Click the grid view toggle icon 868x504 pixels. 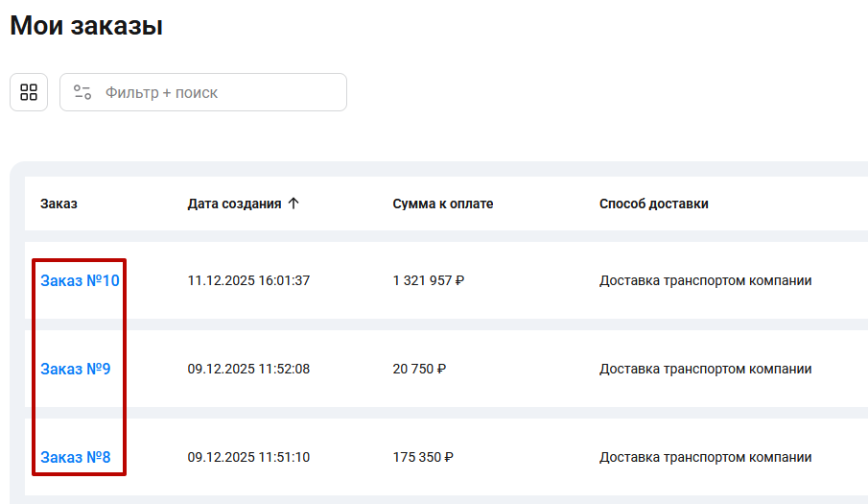point(29,92)
